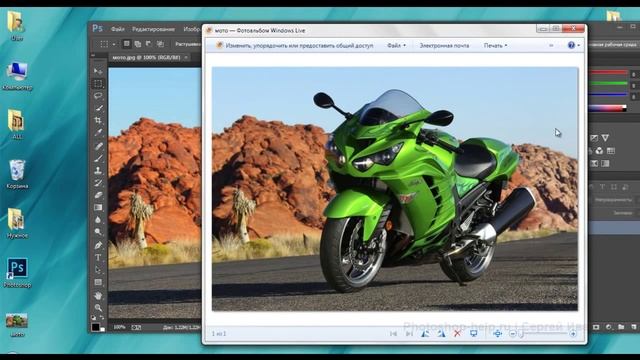
Task: Select the Hand tool
Action: 98,295
